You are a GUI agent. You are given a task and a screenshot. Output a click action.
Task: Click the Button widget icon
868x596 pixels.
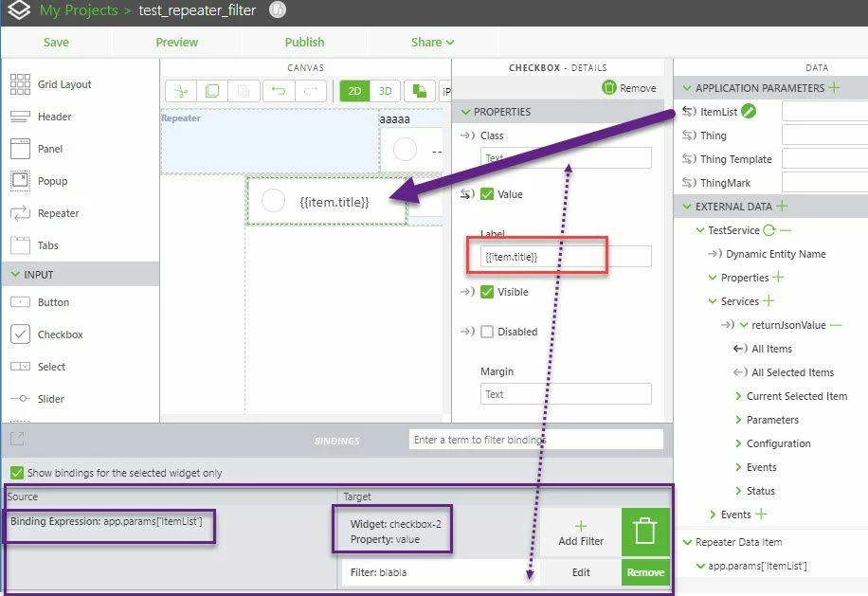coord(21,302)
